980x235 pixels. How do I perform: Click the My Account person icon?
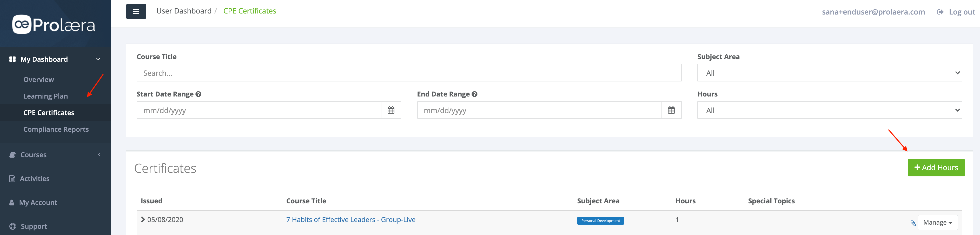point(12,202)
